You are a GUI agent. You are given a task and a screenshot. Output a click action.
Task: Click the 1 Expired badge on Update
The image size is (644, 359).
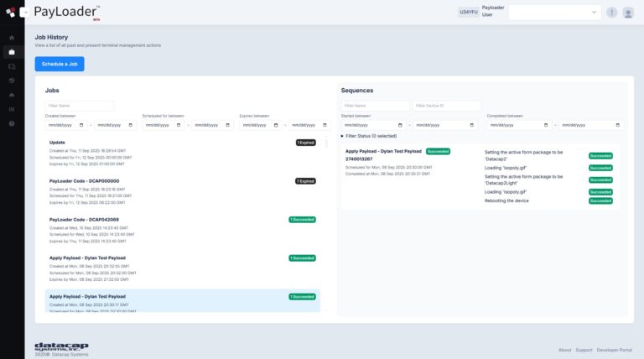click(x=305, y=143)
